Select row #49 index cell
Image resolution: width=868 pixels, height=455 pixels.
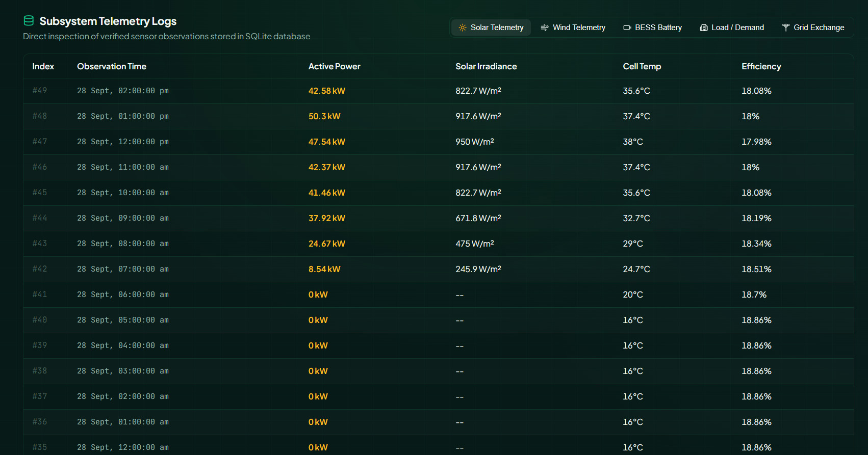tap(40, 91)
